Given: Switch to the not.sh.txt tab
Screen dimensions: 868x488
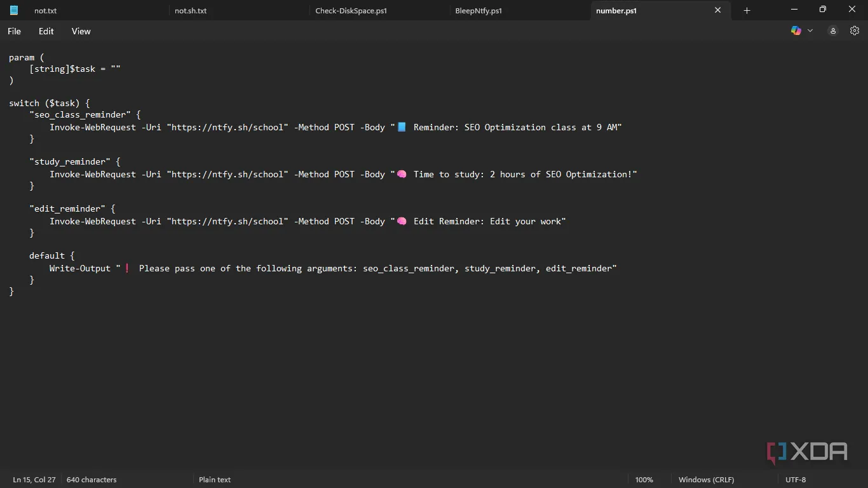Looking at the screenshot, I should pos(191,11).
